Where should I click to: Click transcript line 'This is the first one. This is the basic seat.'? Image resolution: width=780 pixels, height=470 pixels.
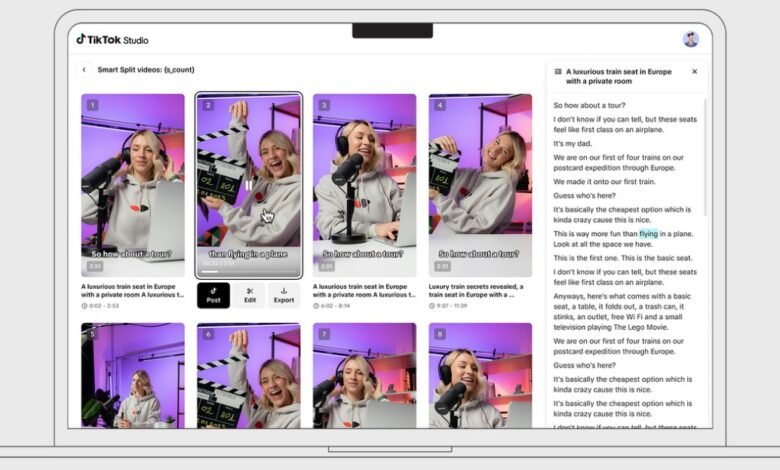623,258
